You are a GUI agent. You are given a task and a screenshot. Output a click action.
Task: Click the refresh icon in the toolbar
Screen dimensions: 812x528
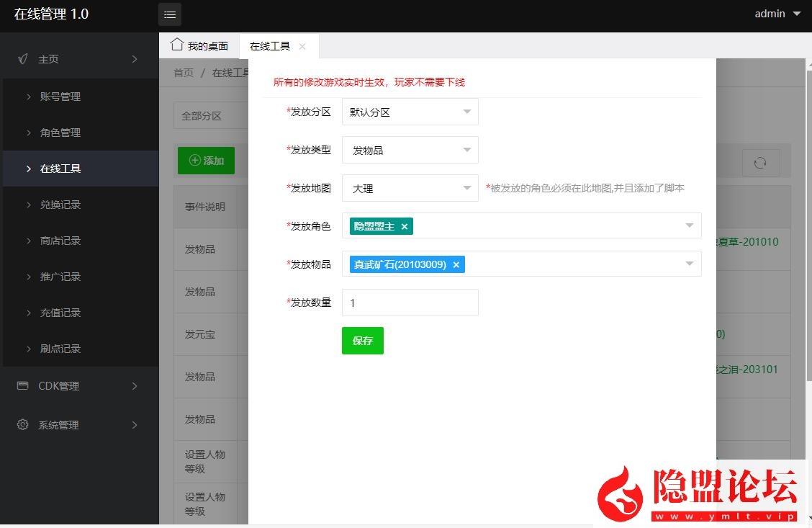760,164
